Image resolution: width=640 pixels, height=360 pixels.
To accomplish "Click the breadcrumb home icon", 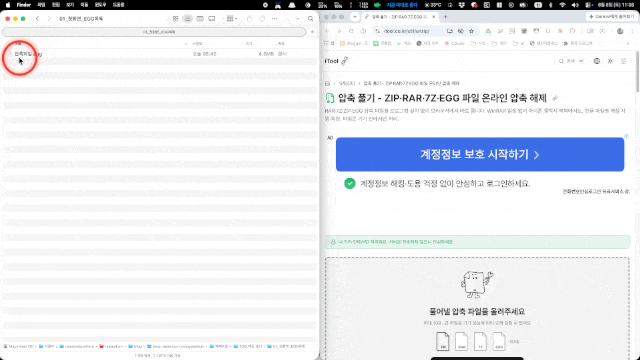I will click(x=327, y=83).
